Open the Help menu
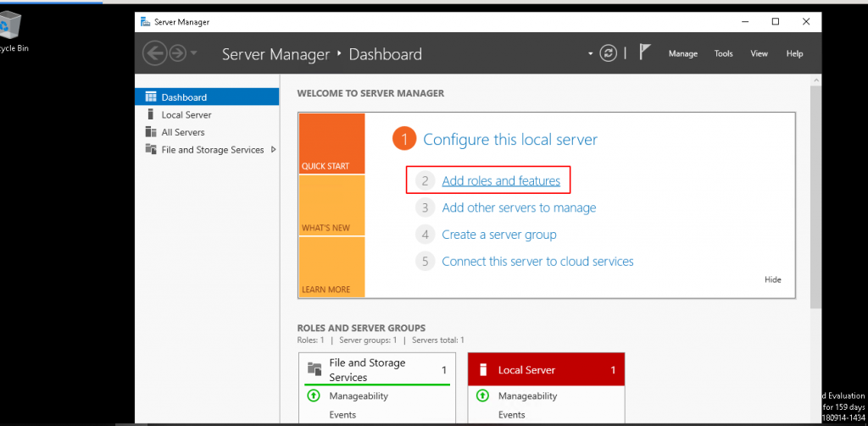This screenshot has width=868, height=426. pos(794,53)
